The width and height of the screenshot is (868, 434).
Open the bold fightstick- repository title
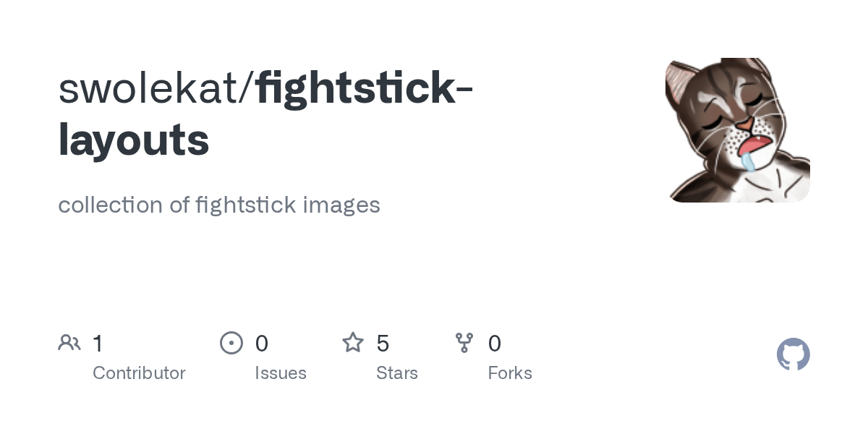(x=364, y=88)
